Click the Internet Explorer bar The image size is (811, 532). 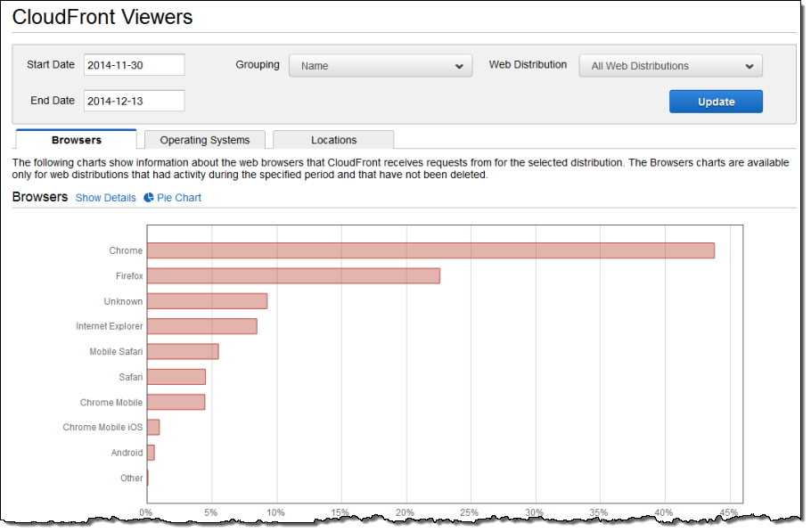pos(201,326)
